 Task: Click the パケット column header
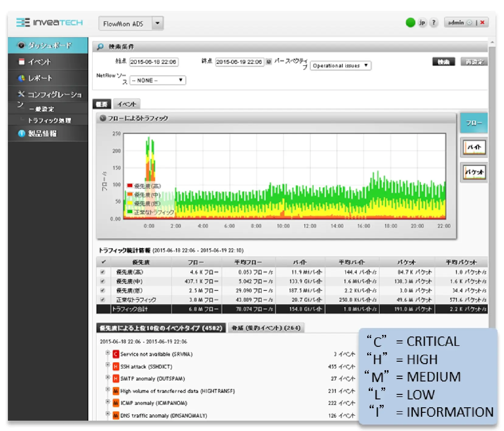tap(407, 262)
